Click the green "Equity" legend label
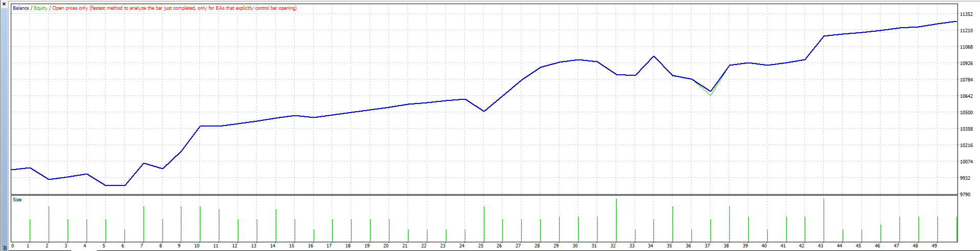This screenshot has width=980, height=251. pos(40,8)
